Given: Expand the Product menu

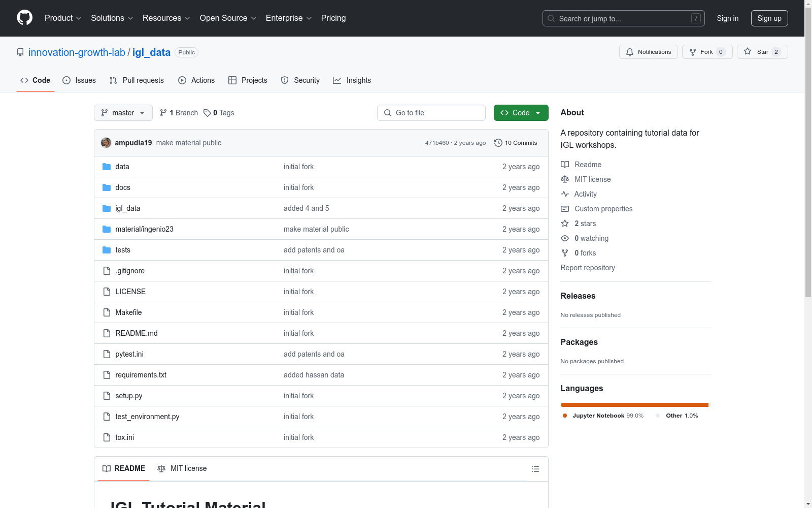Looking at the screenshot, I should point(63,18).
